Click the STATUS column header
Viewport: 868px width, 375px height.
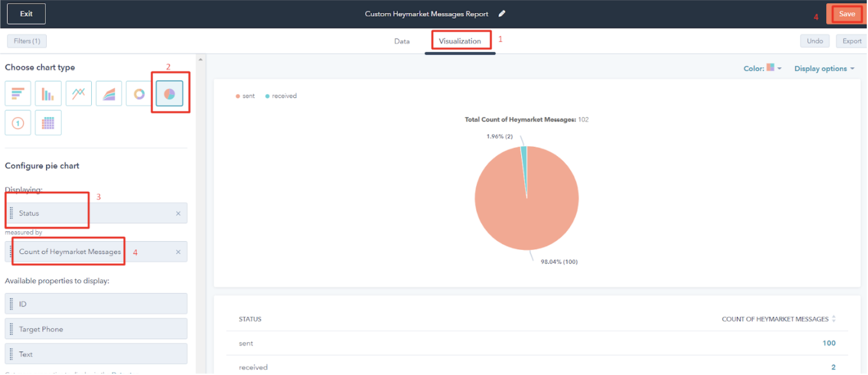pos(250,319)
